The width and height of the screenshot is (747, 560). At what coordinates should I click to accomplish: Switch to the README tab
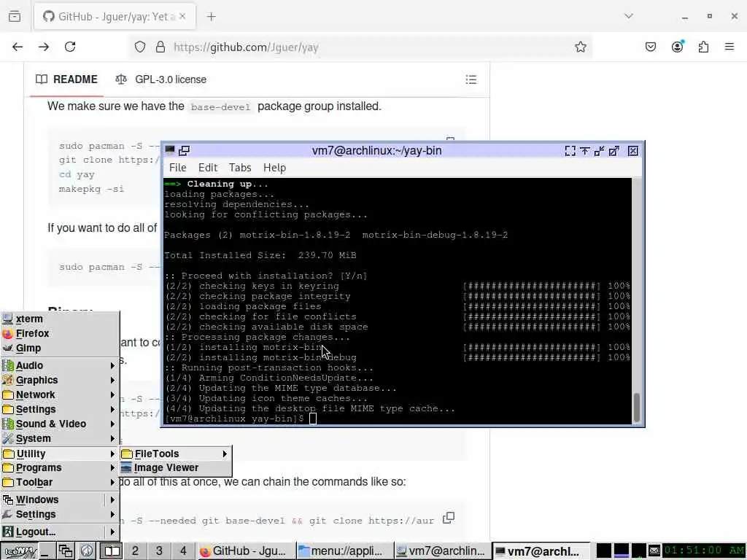click(x=66, y=79)
